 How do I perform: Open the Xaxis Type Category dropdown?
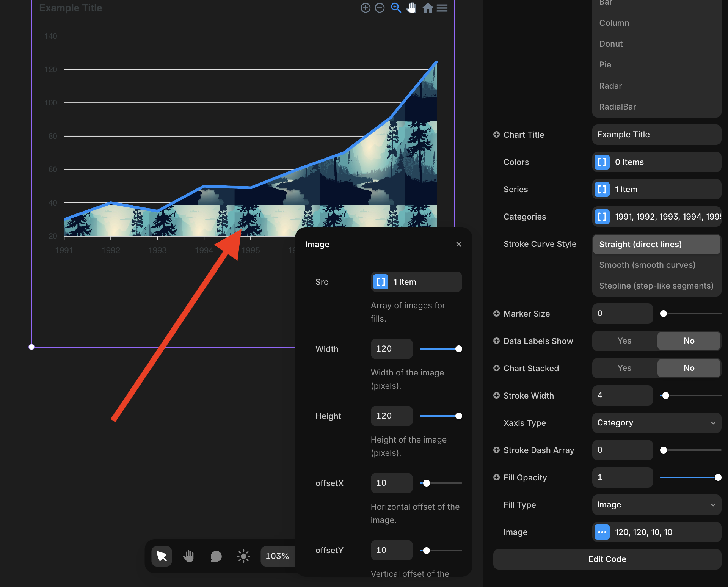coord(656,423)
